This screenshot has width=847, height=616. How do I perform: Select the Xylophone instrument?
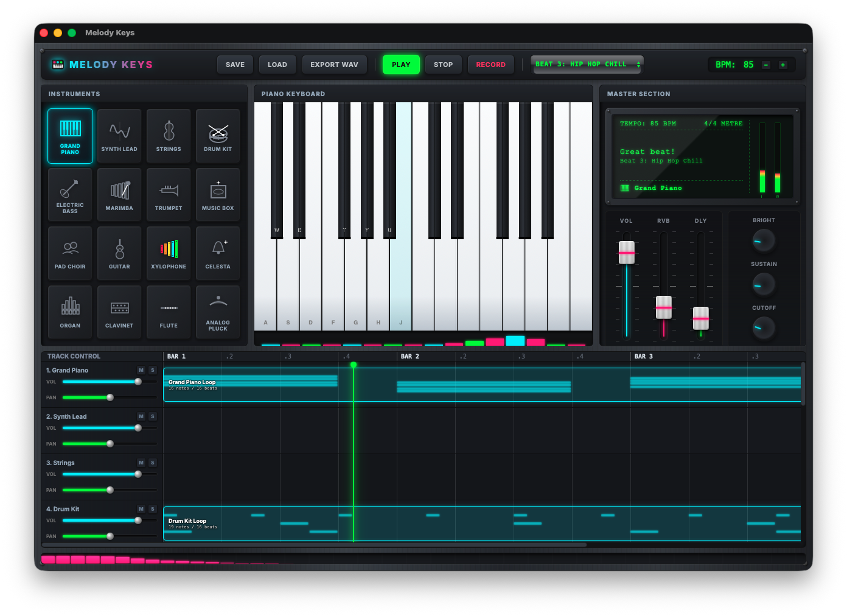click(x=169, y=253)
